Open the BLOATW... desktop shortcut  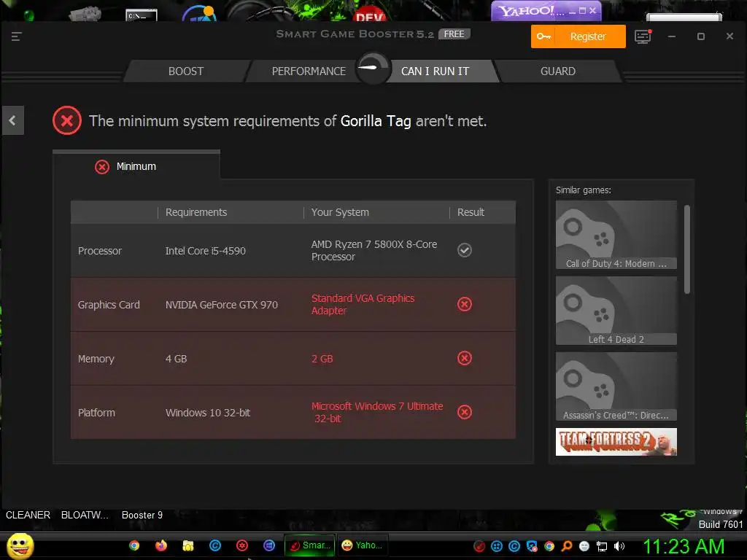[x=85, y=516]
